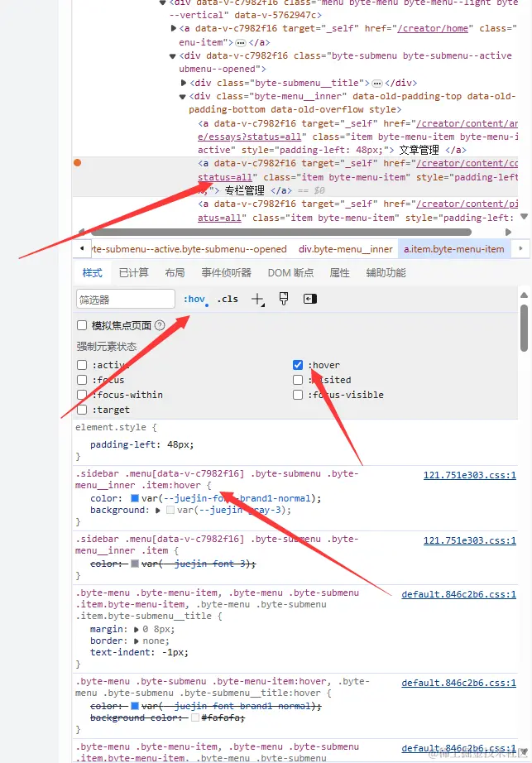Click the orange breakpoint dot in gutter
This screenshot has height=763, width=532.
77,162
